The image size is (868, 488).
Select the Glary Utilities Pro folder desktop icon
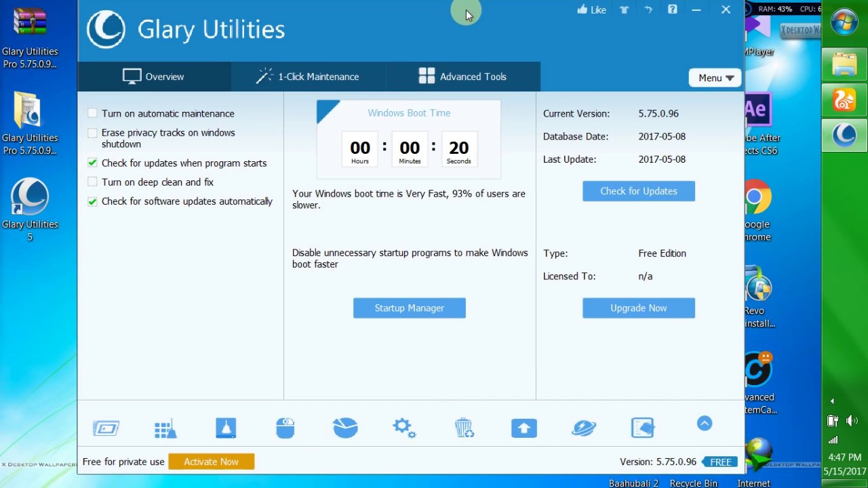pos(30,123)
